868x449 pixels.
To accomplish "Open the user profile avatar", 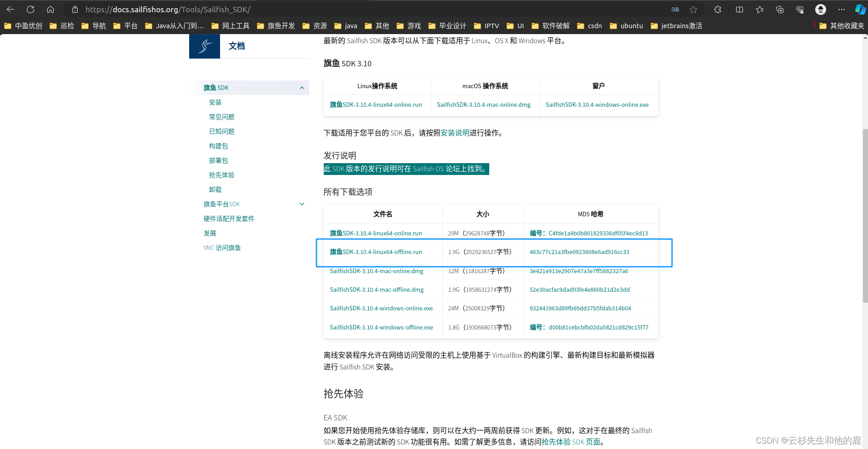I will point(821,10).
